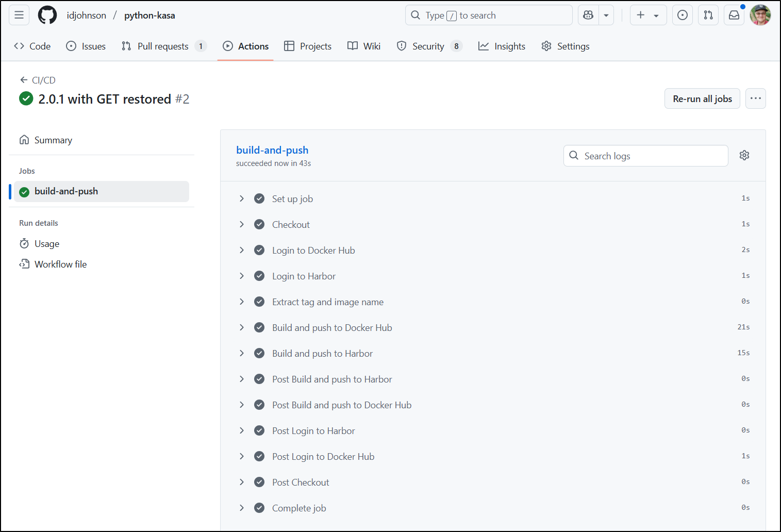Focus the Type / to search box

(489, 15)
